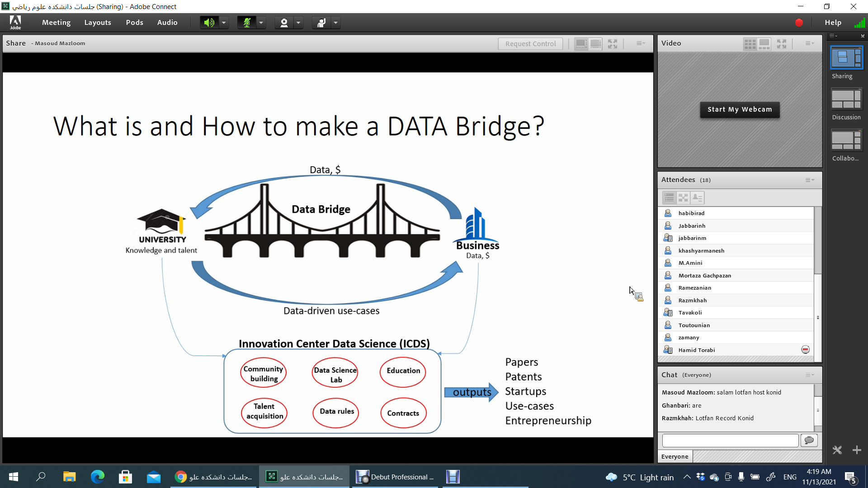
Task: Toggle the muted microphone icon
Action: (246, 23)
